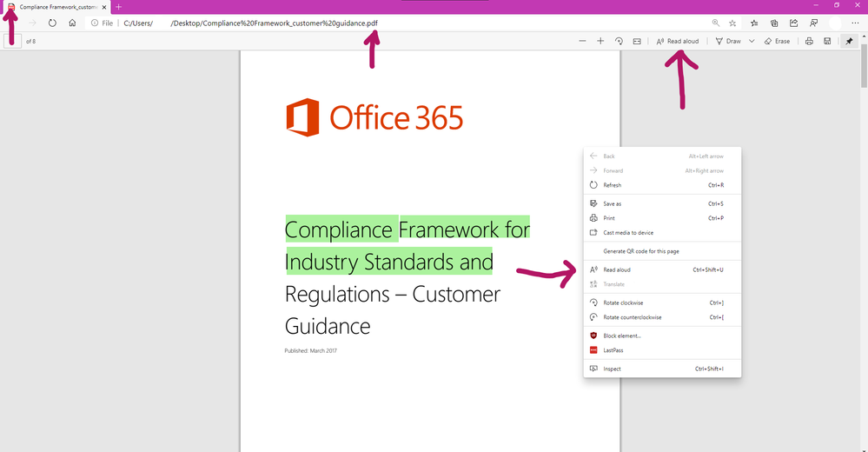Select the Erase tool in the PDF toolbar
This screenshot has width=868, height=452.
[778, 41]
